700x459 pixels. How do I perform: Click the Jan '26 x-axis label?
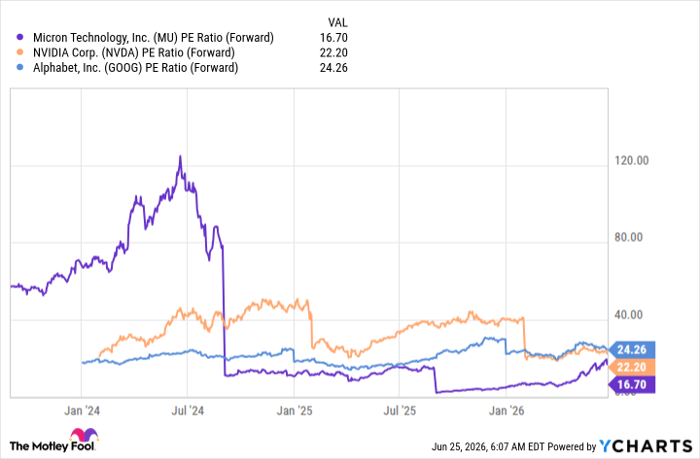[506, 411]
